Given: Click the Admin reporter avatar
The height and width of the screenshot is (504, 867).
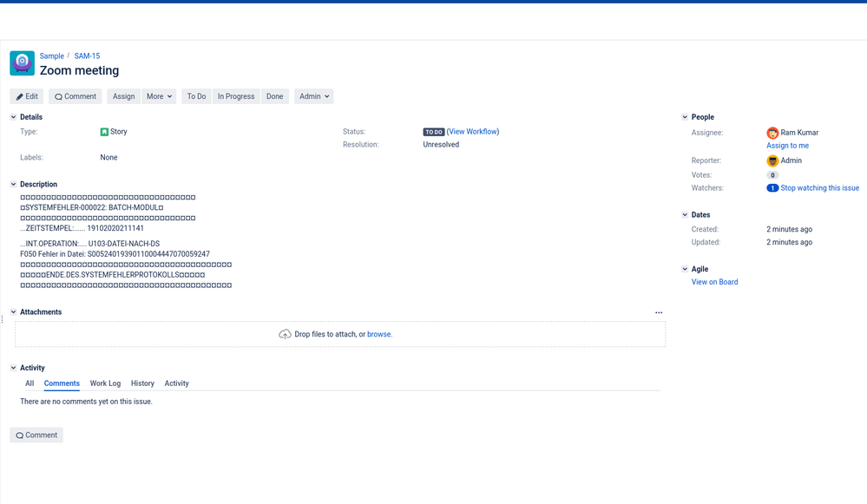Looking at the screenshot, I should (x=772, y=160).
